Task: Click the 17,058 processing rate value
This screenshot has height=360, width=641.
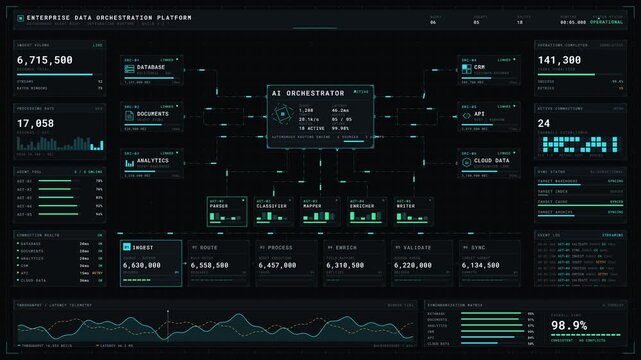Action: pos(35,123)
